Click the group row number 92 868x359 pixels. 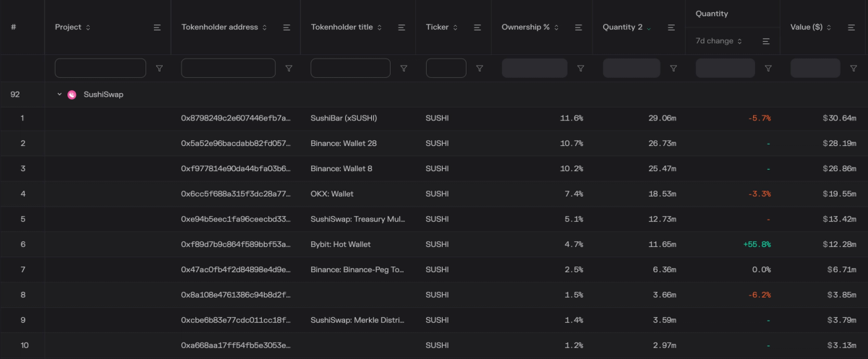click(15, 95)
